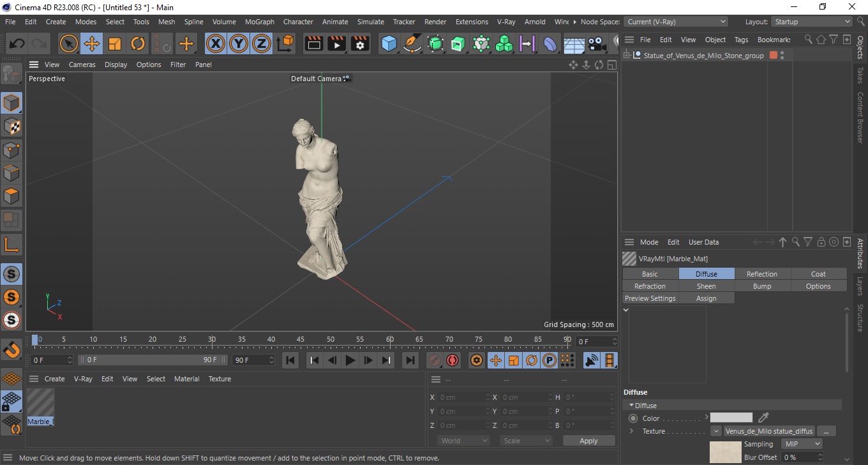Switch to the Reflection tab
The image size is (868, 465).
[762, 274]
